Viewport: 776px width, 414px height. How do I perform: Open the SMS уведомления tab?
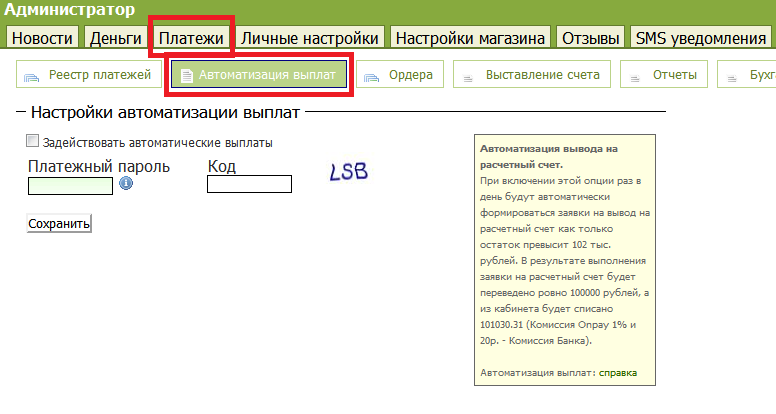click(x=700, y=38)
